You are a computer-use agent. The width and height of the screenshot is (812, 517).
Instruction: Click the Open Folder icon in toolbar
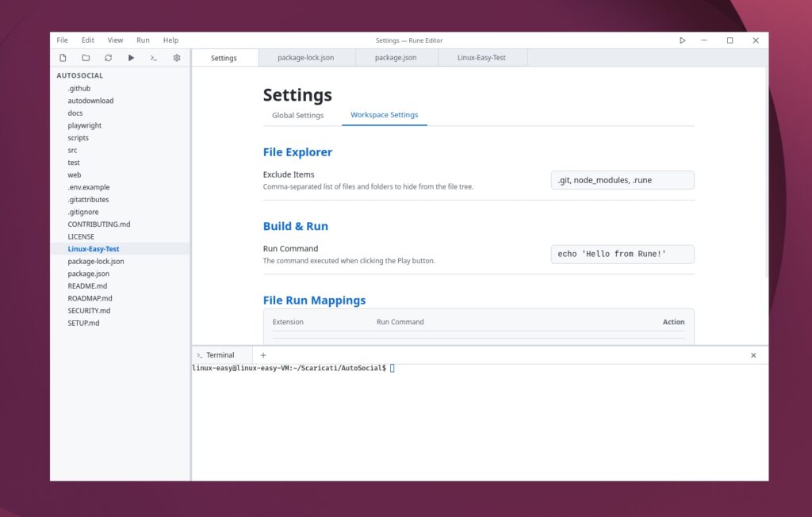click(x=86, y=58)
